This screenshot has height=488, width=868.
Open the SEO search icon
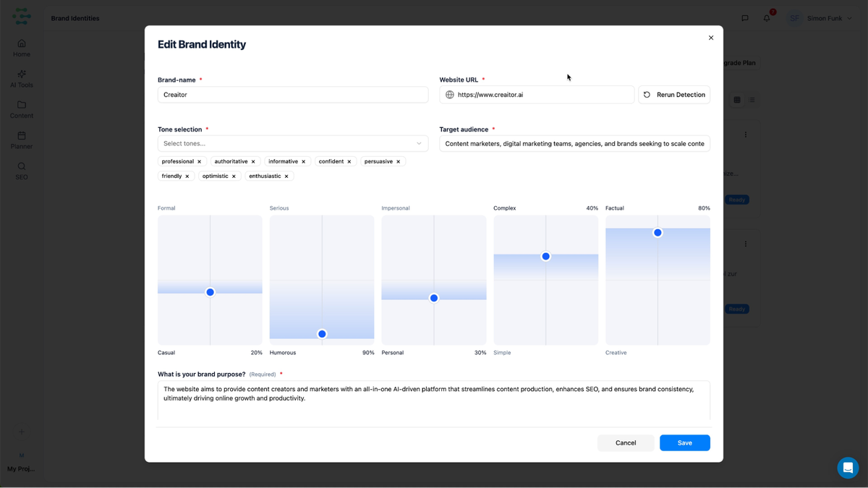click(22, 171)
